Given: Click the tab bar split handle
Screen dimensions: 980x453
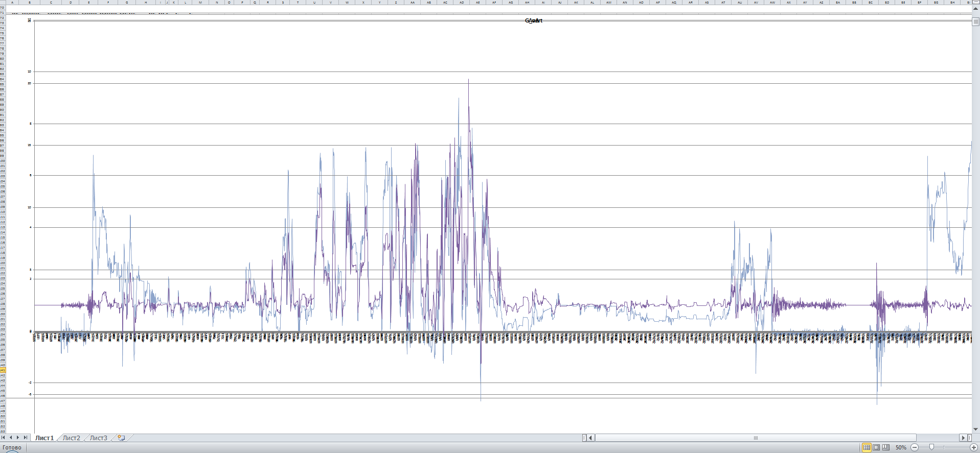Looking at the screenshot, I should pos(584,438).
